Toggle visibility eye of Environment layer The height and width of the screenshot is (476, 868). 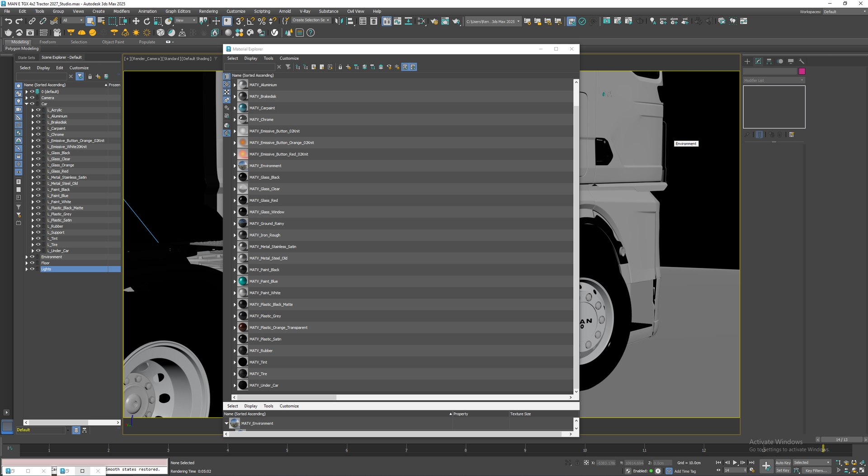(32, 257)
